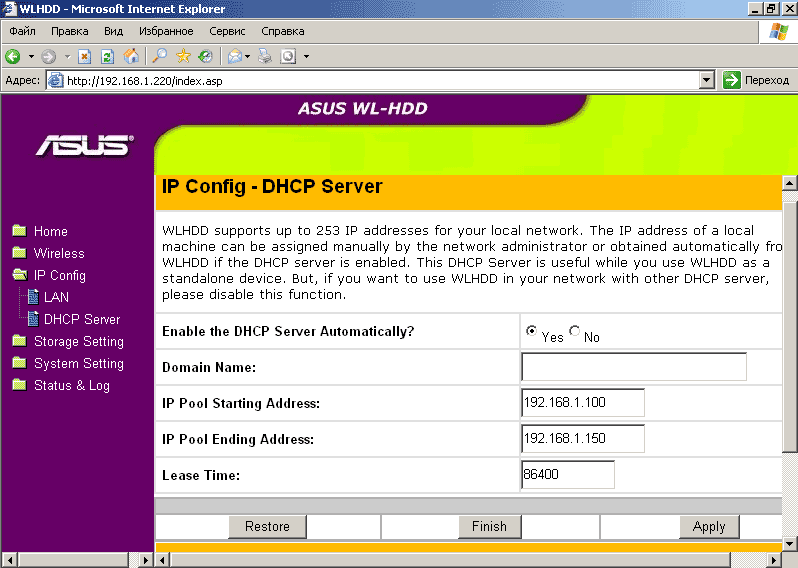Open the Favorites star toolbar icon
This screenshot has height=568, width=798.
tap(183, 56)
